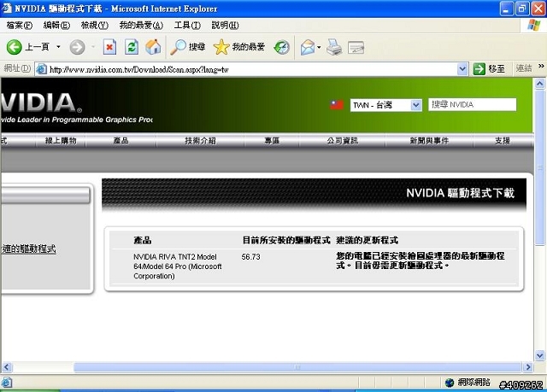Open the 我的最愛(A) menu

click(141, 25)
